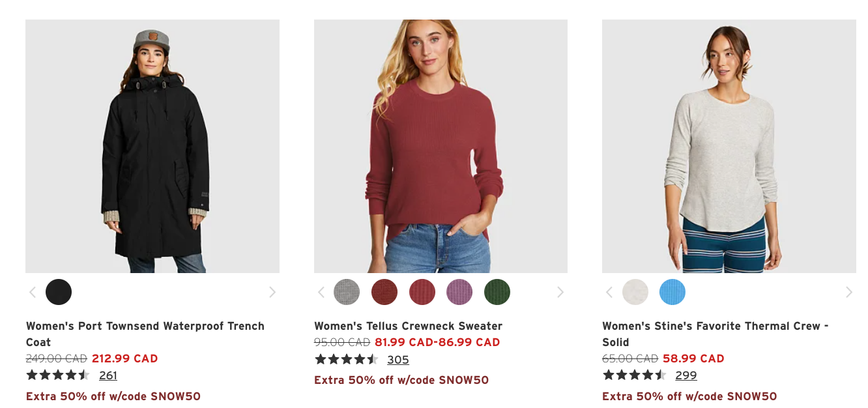View the 305 reviews for Tellus Sweater

click(398, 360)
